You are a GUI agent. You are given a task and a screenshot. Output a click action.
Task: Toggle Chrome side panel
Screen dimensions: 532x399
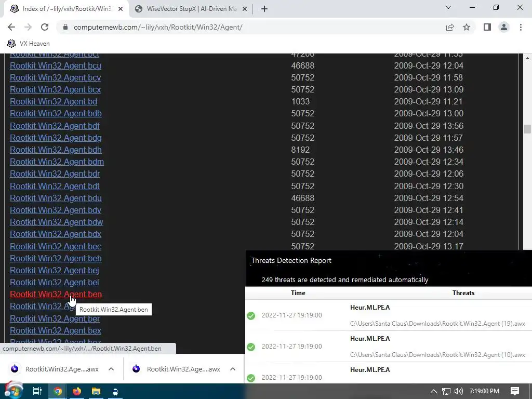tap(487, 27)
